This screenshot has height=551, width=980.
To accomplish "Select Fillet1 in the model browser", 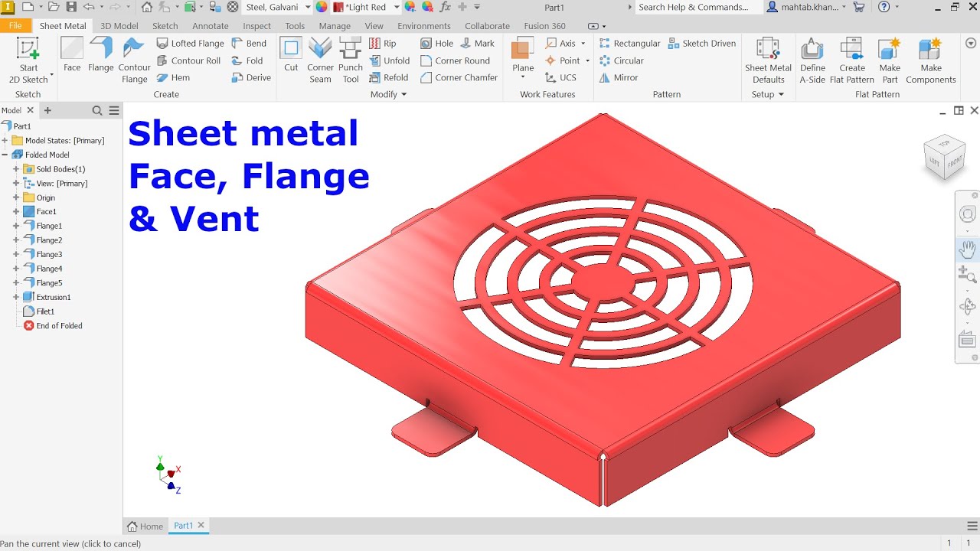I will (x=39, y=311).
